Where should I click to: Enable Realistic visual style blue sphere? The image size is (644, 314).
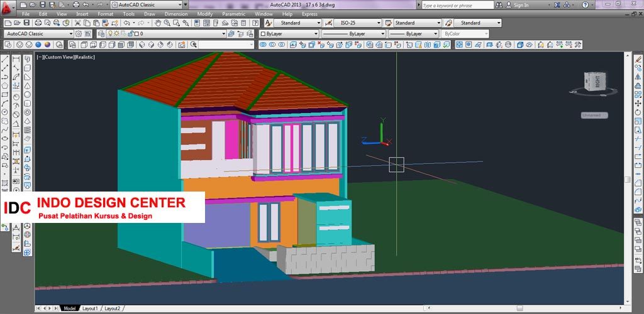[x=38, y=45]
